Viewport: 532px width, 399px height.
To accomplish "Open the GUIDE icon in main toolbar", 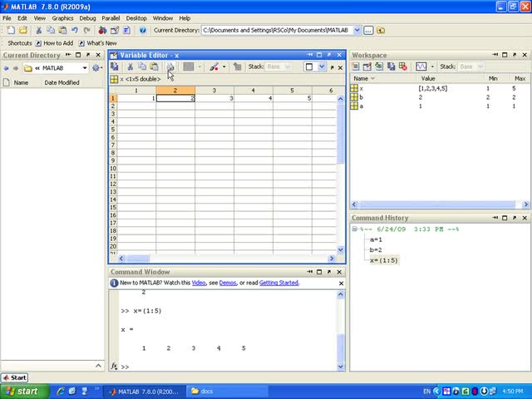I will click(x=115, y=30).
